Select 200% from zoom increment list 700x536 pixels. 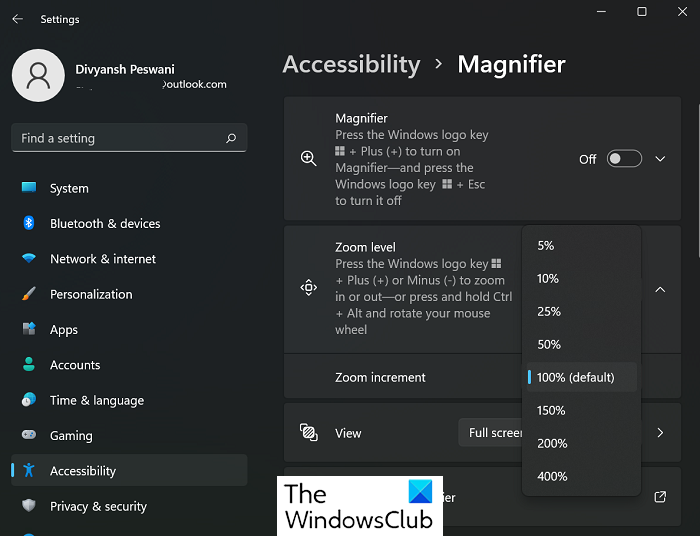tap(552, 443)
